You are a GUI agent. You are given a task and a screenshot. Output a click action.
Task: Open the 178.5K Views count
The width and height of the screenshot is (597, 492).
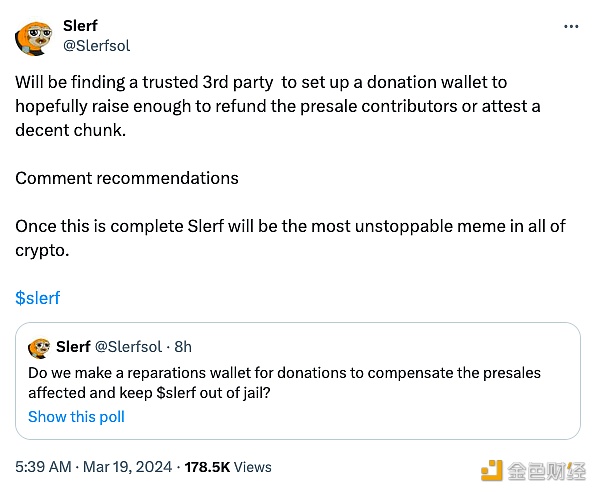(x=228, y=467)
